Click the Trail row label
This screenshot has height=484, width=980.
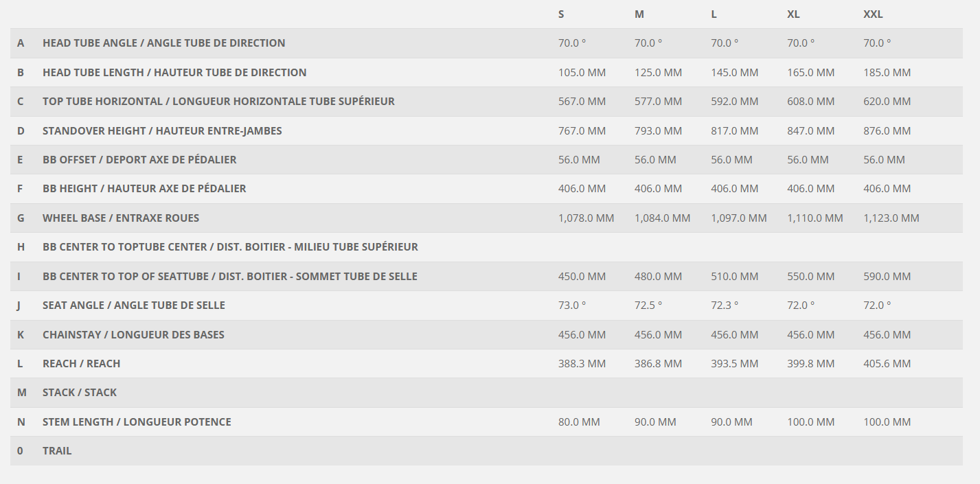pos(57,451)
